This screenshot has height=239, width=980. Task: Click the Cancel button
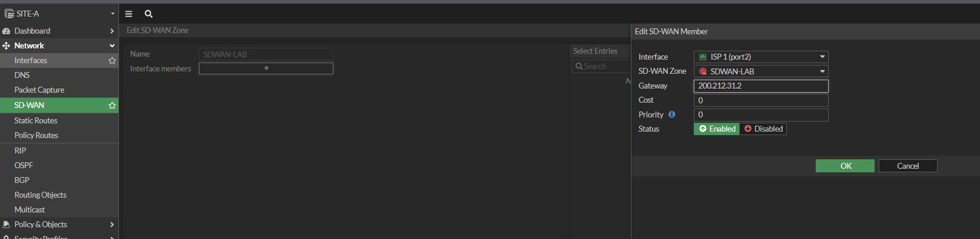point(908,166)
